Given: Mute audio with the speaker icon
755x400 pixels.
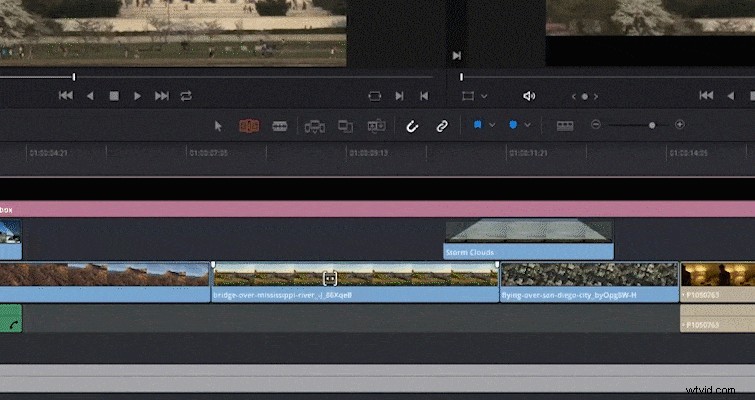Looking at the screenshot, I should tap(529, 96).
